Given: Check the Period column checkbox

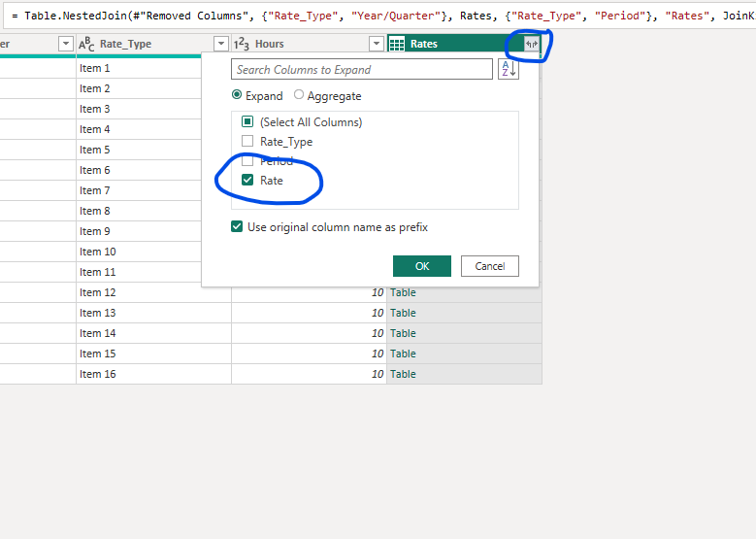Looking at the screenshot, I should click(247, 160).
